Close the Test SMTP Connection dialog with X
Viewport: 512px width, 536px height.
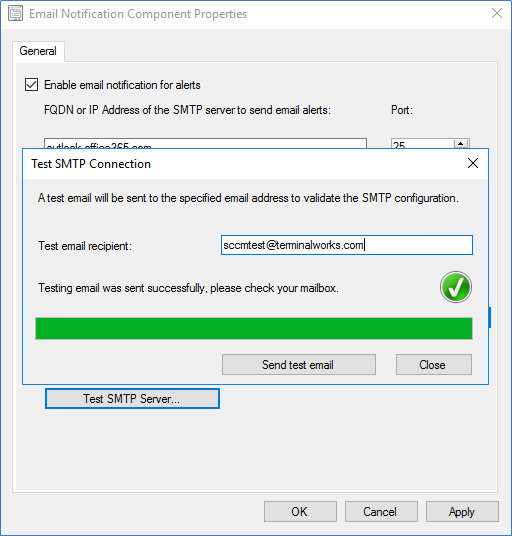pos(473,163)
